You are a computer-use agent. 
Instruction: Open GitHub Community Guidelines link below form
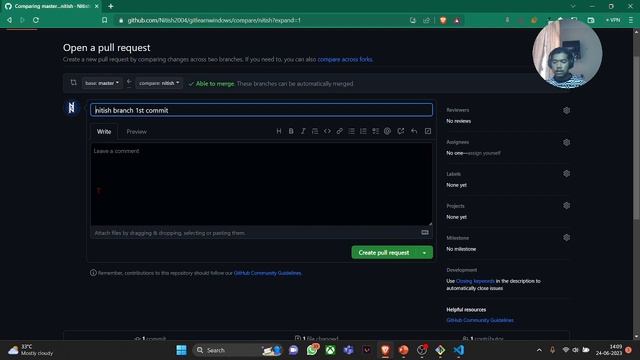tap(267, 273)
